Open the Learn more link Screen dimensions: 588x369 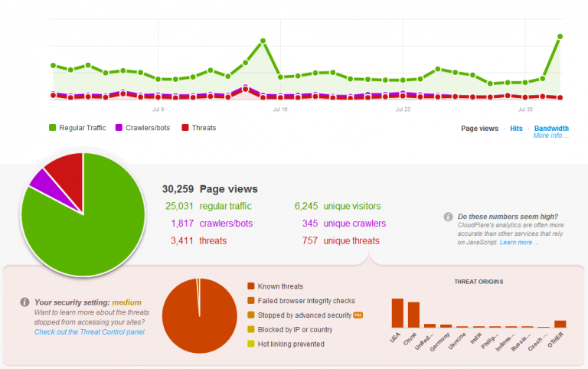pyautogui.click(x=519, y=242)
